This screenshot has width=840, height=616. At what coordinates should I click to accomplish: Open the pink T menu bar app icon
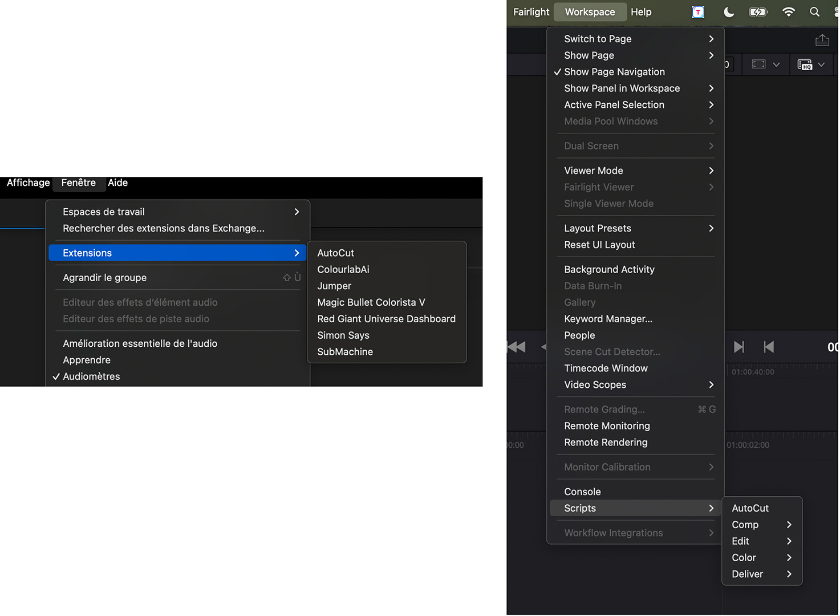pyautogui.click(x=698, y=12)
